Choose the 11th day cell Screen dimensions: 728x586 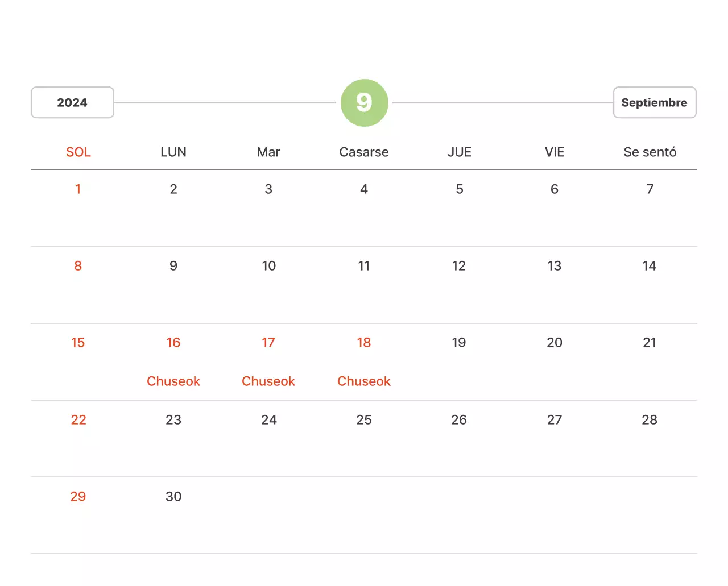[364, 266]
